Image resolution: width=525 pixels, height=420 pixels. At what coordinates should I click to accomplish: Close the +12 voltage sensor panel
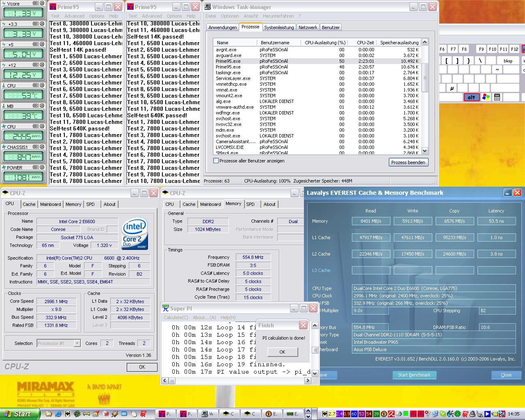42,65
